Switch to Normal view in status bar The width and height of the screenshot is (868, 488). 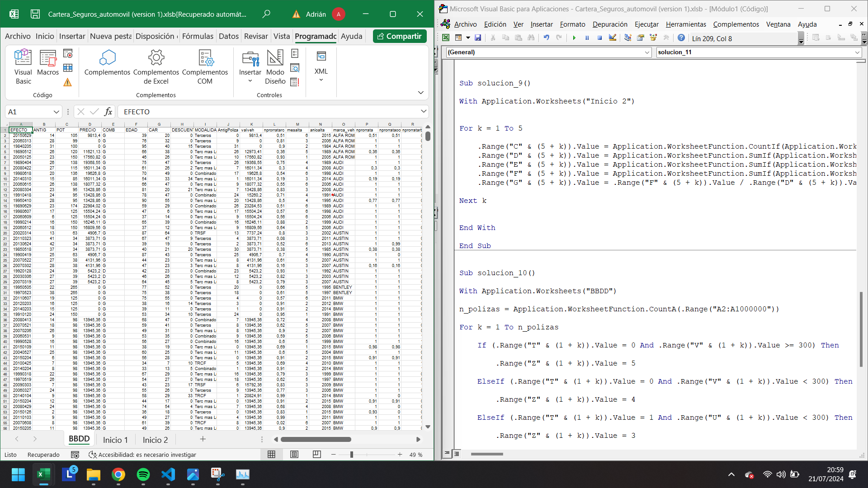coord(271,455)
